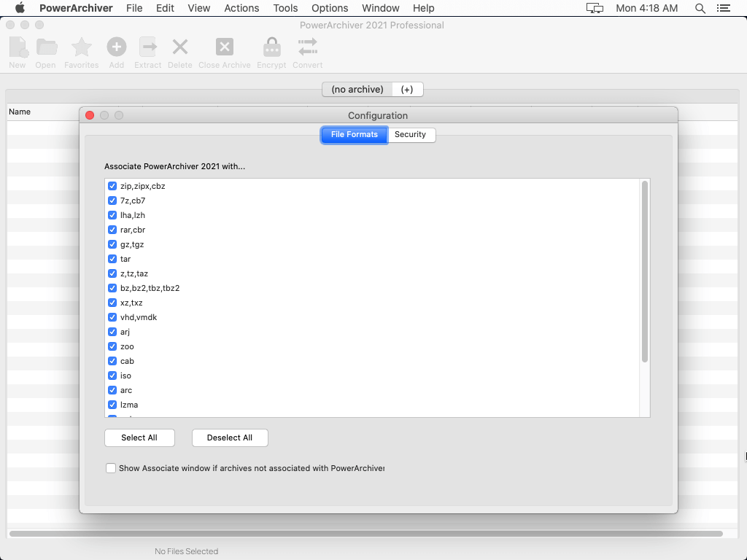Image resolution: width=747 pixels, height=560 pixels.
Task: Toggle the lha,lzh association checkbox
Action: [112, 215]
